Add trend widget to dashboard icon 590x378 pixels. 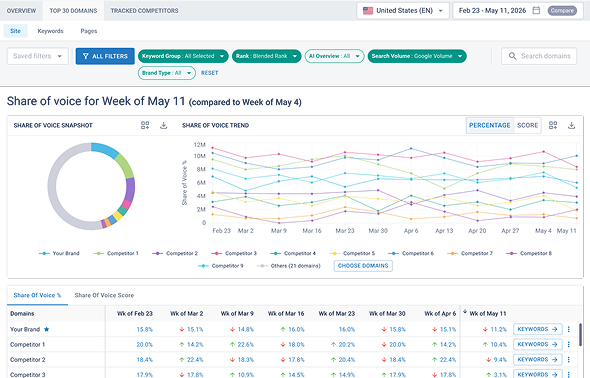553,125
